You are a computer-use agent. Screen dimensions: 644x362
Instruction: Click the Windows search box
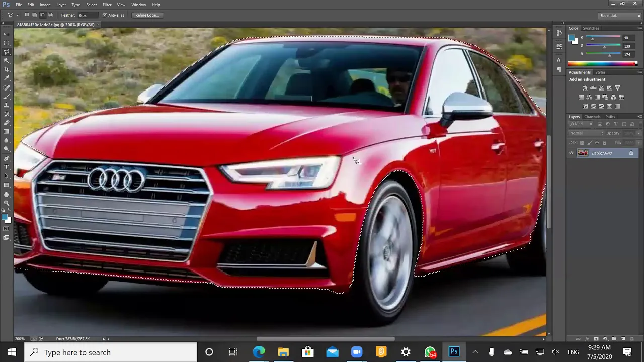(x=111, y=352)
